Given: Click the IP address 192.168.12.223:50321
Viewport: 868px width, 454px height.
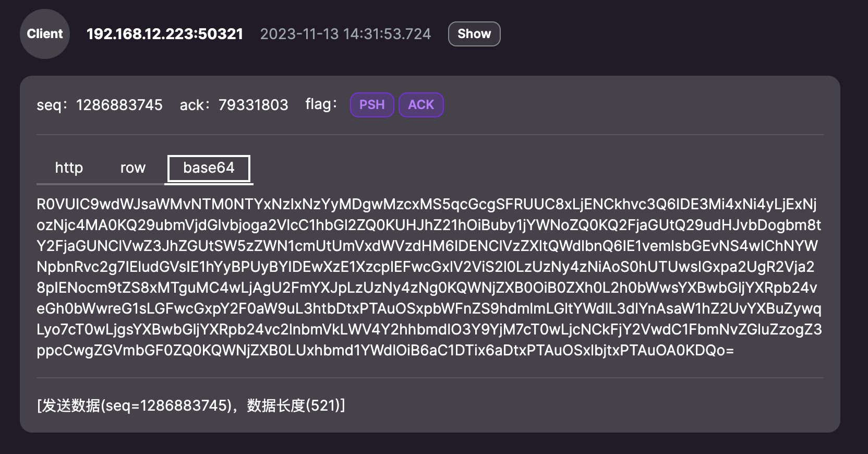Looking at the screenshot, I should click(165, 34).
